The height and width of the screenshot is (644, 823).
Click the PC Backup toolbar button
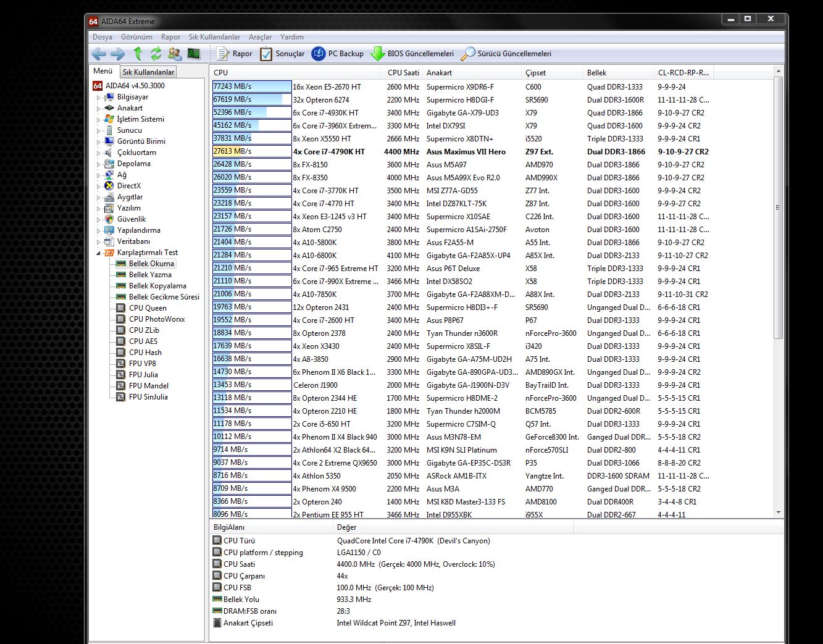(338, 54)
